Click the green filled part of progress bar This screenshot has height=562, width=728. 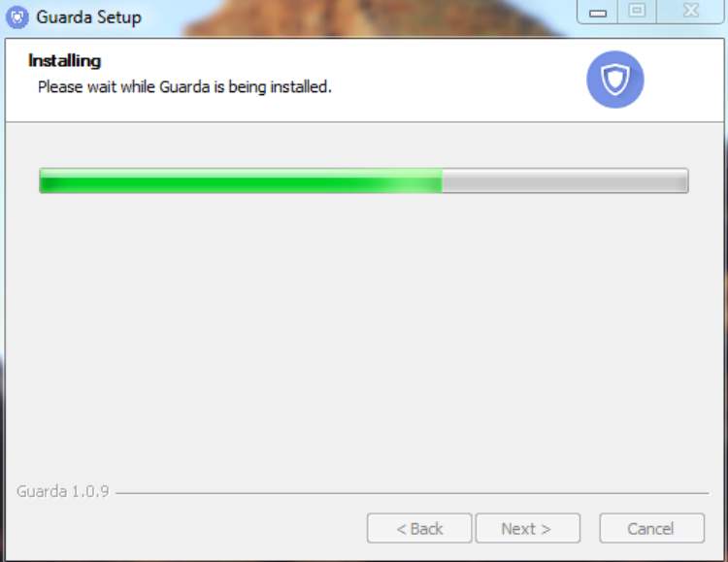pyautogui.click(x=241, y=181)
